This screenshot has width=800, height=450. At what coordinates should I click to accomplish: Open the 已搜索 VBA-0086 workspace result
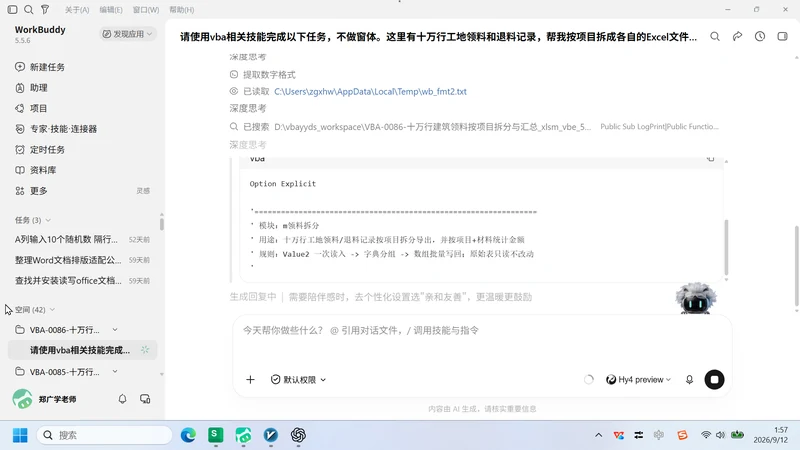click(433, 127)
